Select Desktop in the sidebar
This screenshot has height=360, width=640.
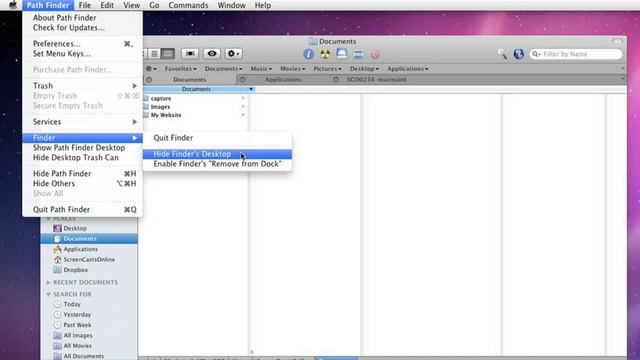75,228
